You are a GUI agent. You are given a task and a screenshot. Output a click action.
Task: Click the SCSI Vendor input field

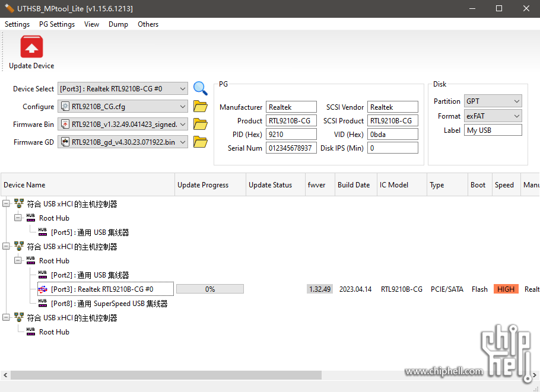click(393, 107)
